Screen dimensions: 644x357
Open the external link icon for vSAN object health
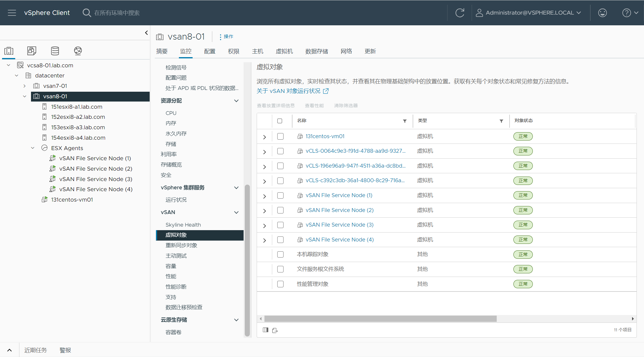[326, 91]
